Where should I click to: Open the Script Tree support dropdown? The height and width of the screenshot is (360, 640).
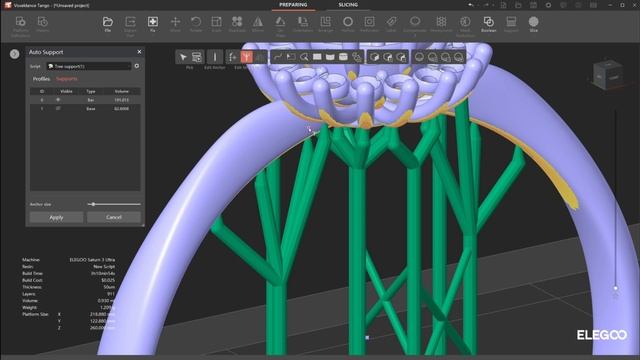(89, 66)
